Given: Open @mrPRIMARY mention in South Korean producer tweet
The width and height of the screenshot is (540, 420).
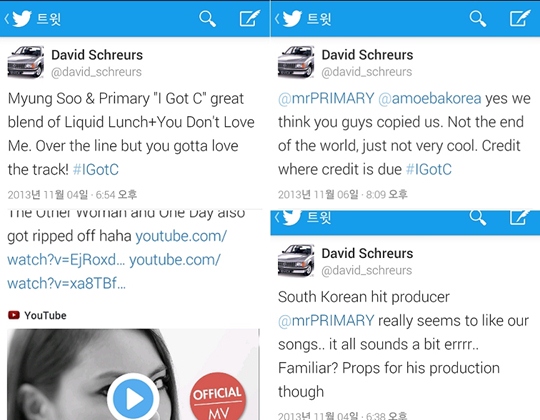Looking at the screenshot, I should click(x=326, y=321).
